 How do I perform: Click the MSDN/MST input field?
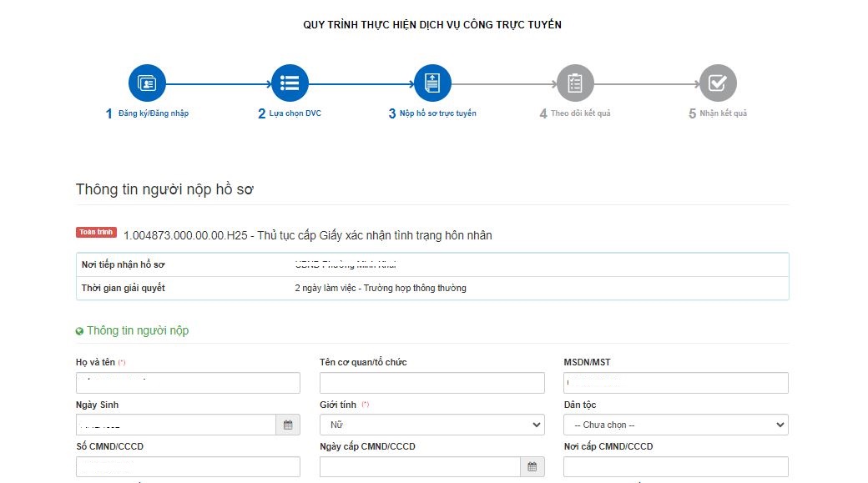[675, 382]
